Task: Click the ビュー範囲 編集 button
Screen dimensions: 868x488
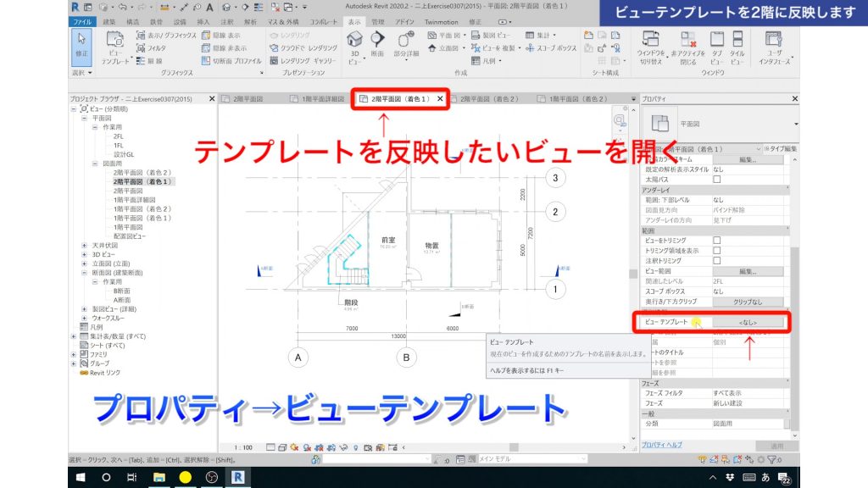Action: click(x=747, y=271)
